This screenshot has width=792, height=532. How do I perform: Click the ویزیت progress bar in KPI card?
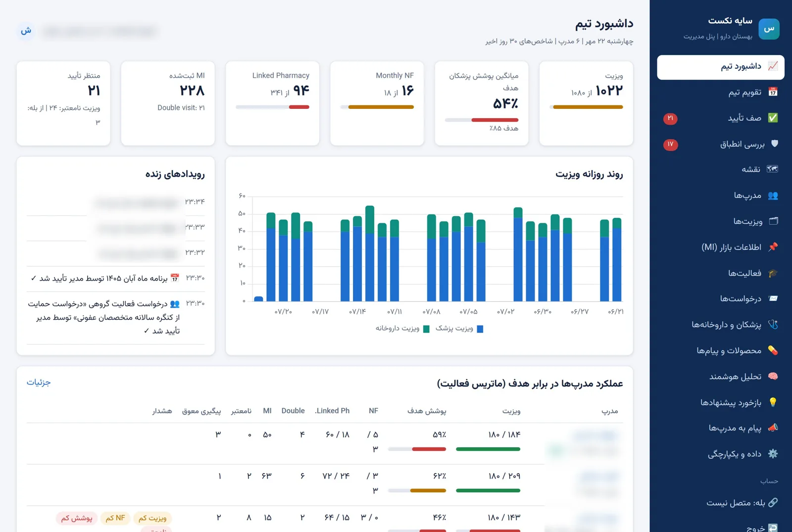pyautogui.click(x=586, y=107)
